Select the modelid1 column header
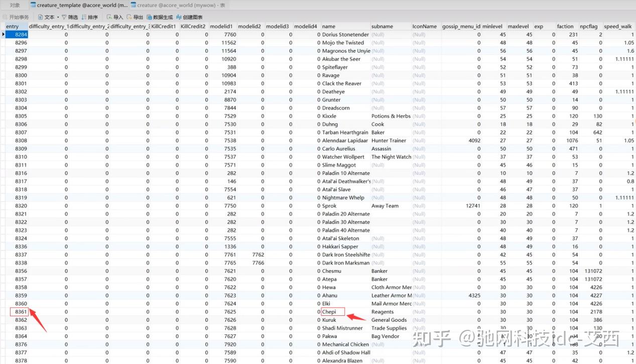Image resolution: width=636 pixels, height=364 pixels. [x=222, y=26]
